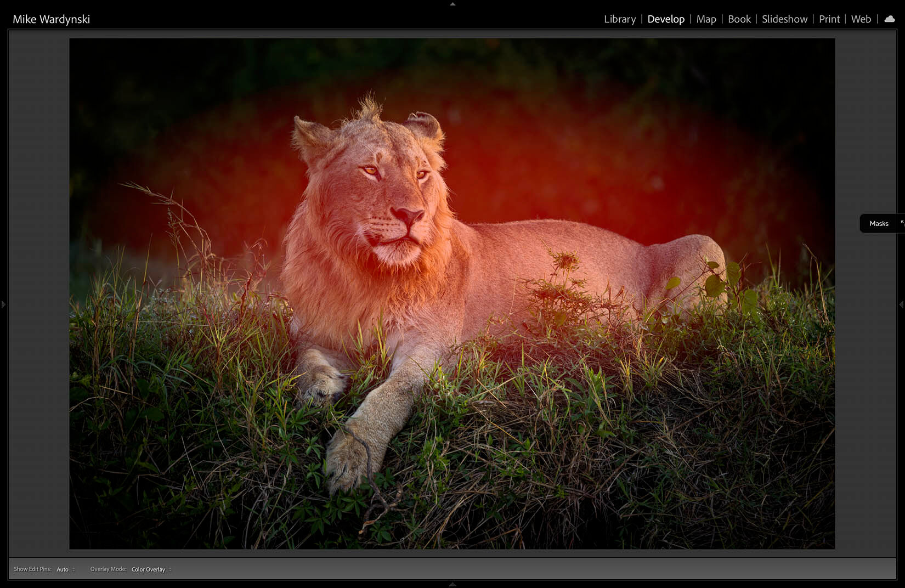Open the Map module
Screen dimensions: 905x588
(x=706, y=19)
